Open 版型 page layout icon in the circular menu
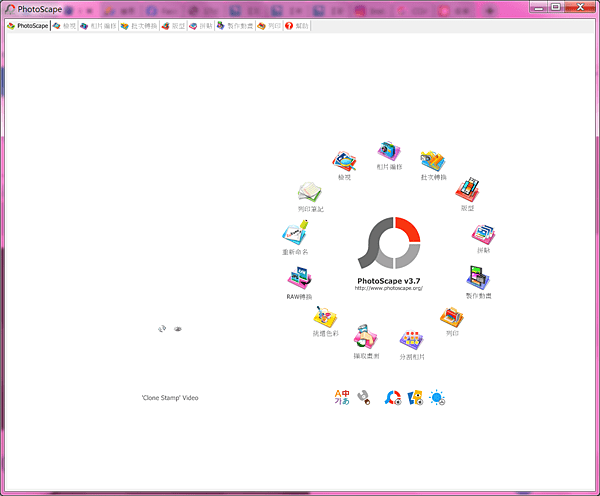Viewport: 600px width, 496px height. tap(467, 190)
